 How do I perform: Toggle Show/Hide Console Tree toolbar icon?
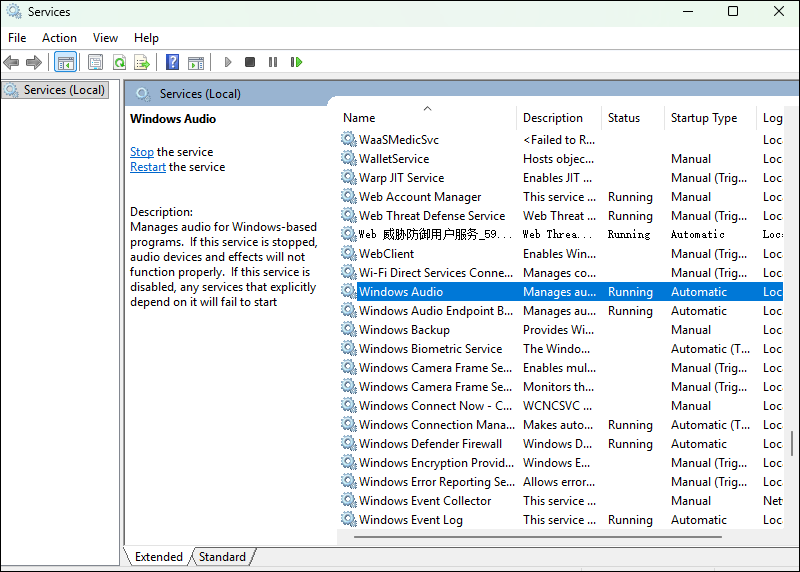[x=66, y=62]
